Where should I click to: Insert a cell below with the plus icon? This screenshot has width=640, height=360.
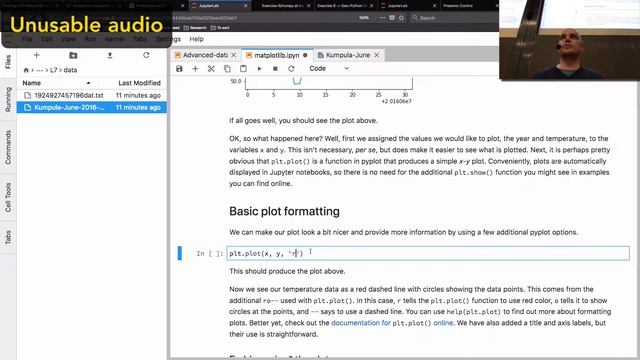tap(195, 69)
